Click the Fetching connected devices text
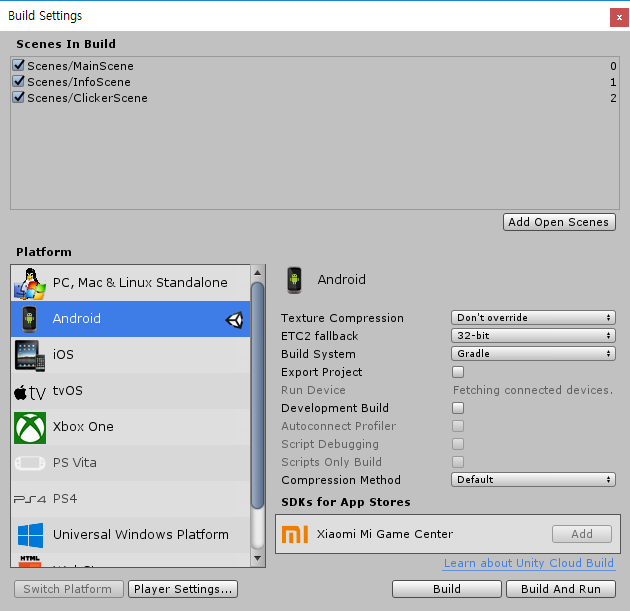 (x=533, y=390)
